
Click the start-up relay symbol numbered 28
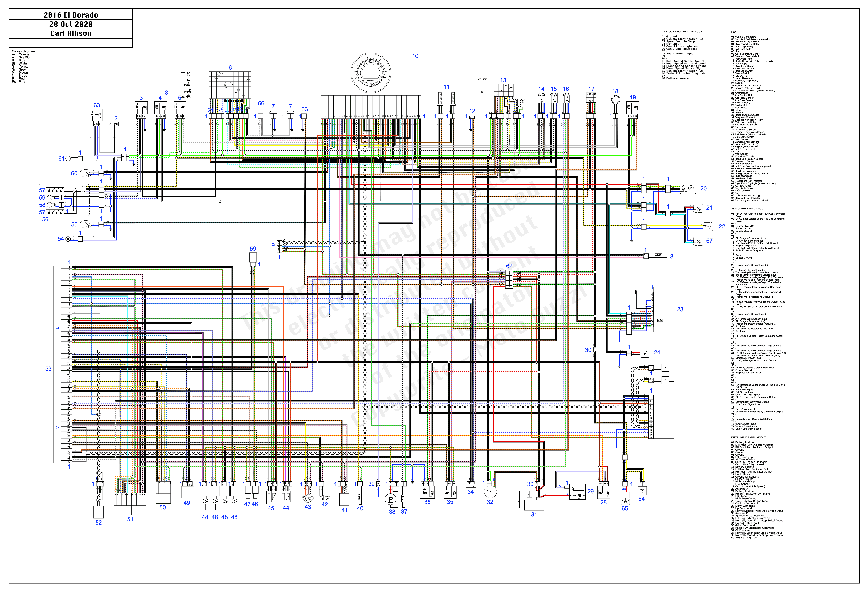tap(604, 492)
